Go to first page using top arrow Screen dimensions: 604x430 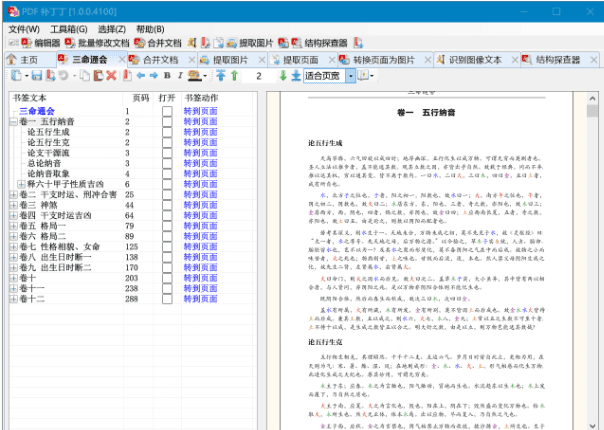pyautogui.click(x=221, y=76)
